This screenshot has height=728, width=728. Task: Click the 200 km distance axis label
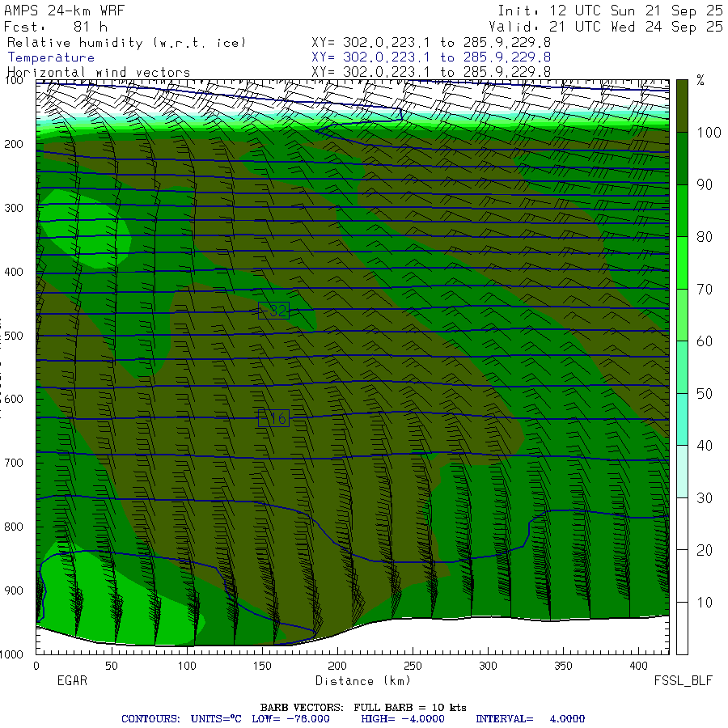tap(337, 666)
